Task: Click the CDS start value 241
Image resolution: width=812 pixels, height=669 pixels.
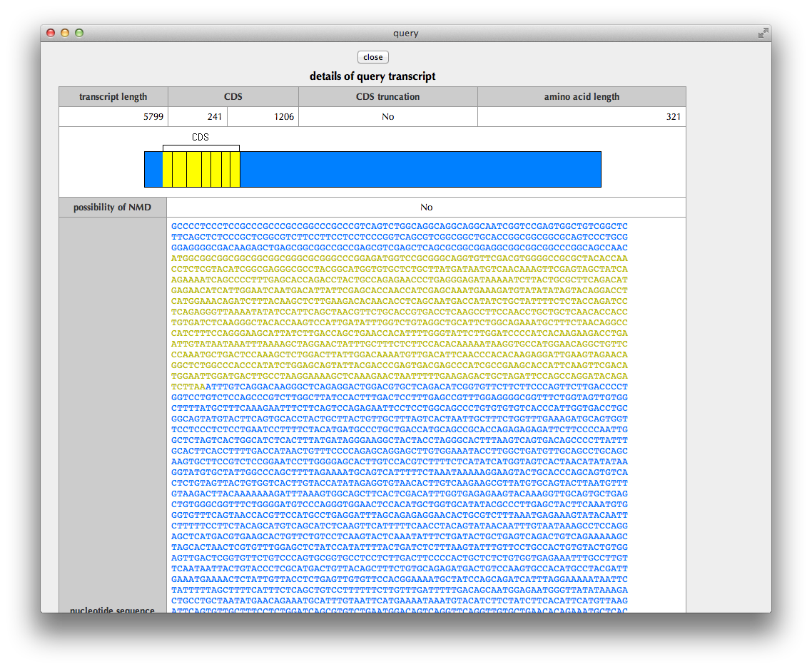Action: coord(215,117)
